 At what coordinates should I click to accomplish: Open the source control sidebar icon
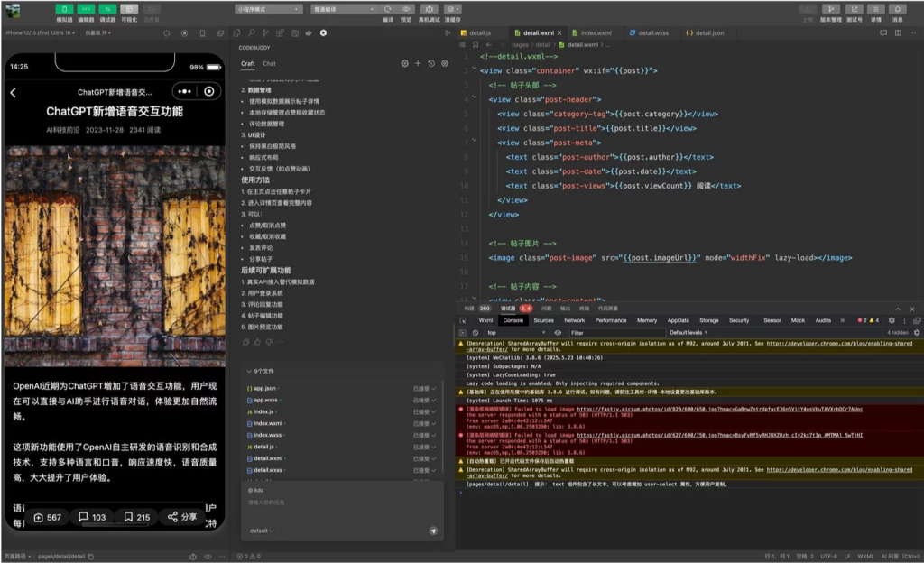(x=266, y=33)
